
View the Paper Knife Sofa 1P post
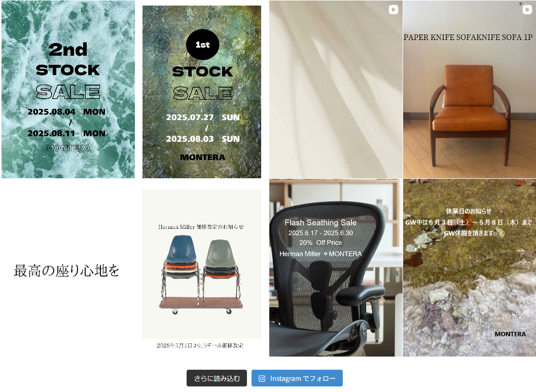[x=470, y=89]
